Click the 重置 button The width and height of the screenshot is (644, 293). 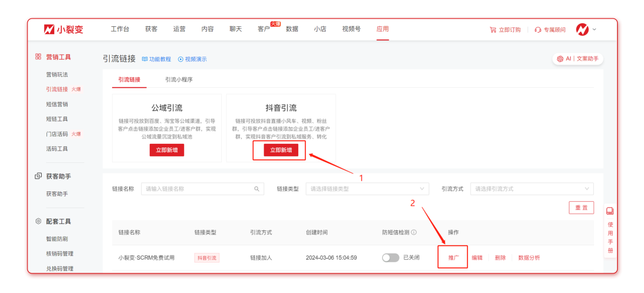(581, 208)
